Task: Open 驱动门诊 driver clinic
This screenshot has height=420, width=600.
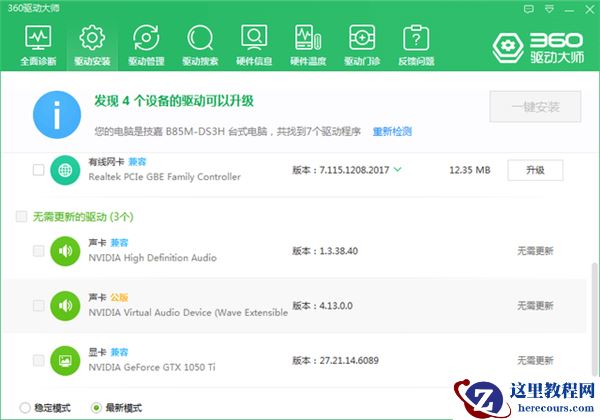Action: coord(362,45)
